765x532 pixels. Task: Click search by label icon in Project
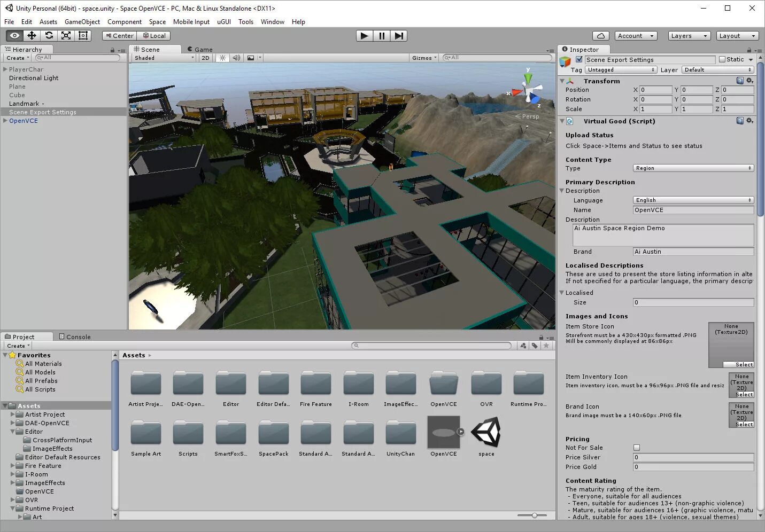point(535,346)
